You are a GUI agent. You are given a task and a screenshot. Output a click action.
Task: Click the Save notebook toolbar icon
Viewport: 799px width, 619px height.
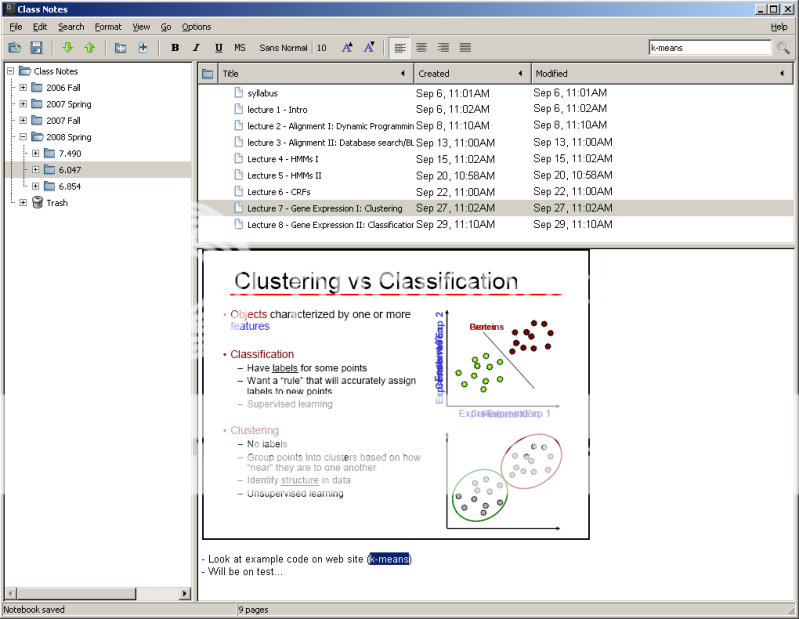click(x=36, y=47)
